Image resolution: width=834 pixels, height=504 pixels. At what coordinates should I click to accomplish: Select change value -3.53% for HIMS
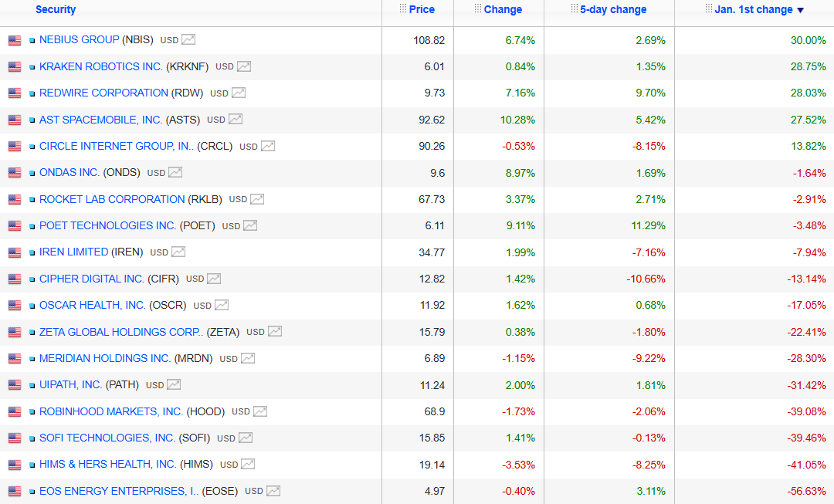[519, 465]
